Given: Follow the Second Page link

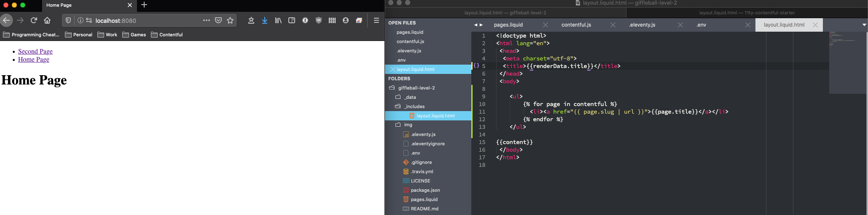Looking at the screenshot, I should (x=35, y=52).
